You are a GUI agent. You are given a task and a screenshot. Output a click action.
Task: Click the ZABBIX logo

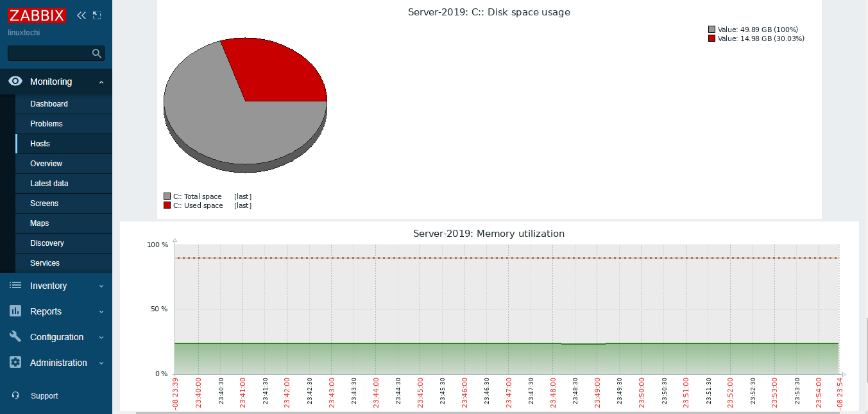pyautogui.click(x=37, y=15)
